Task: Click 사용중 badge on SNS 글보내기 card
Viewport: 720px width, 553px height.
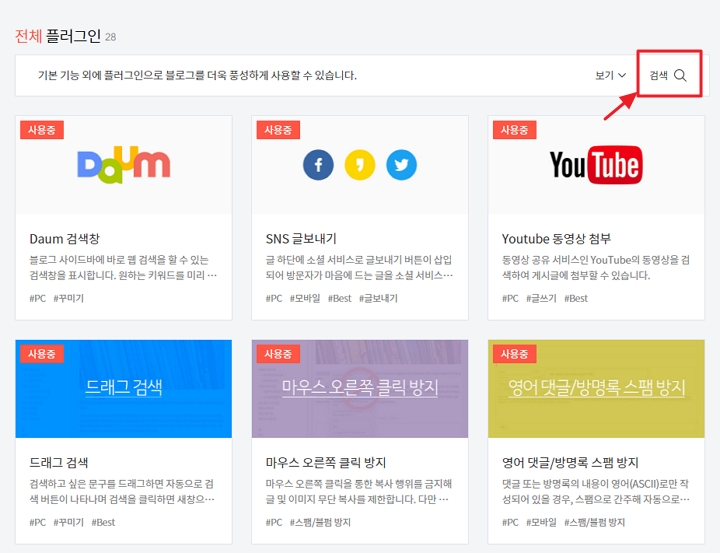Action: pyautogui.click(x=278, y=130)
